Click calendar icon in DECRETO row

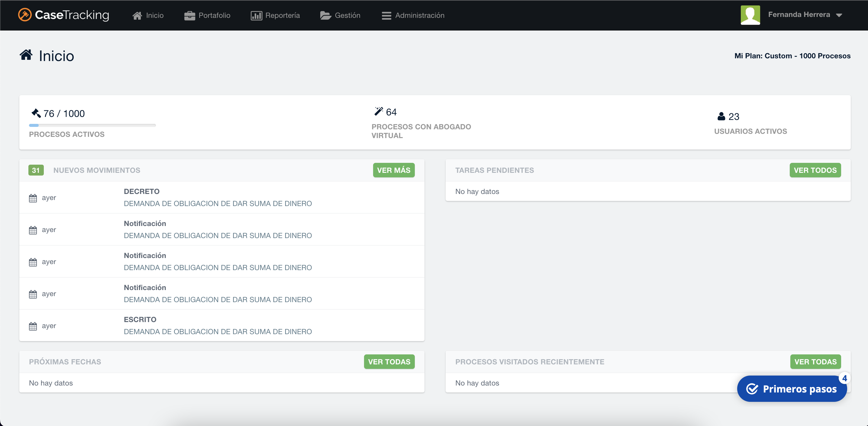point(33,198)
